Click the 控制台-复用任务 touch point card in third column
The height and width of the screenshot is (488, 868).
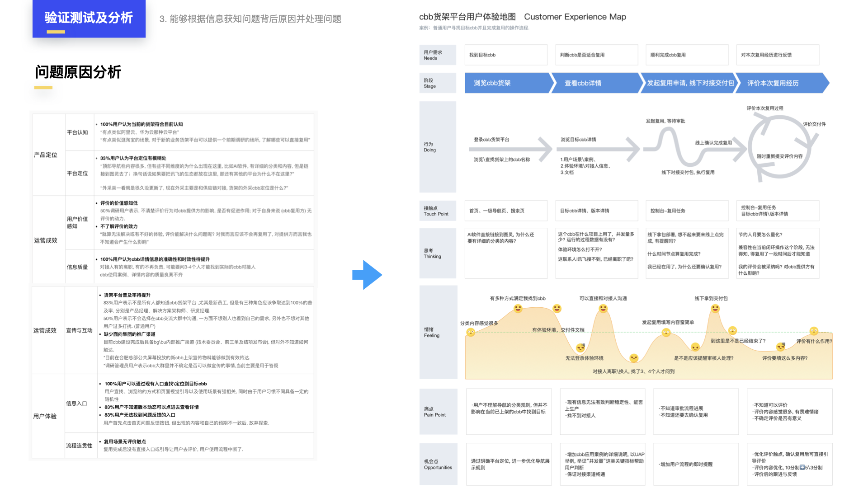[687, 211]
